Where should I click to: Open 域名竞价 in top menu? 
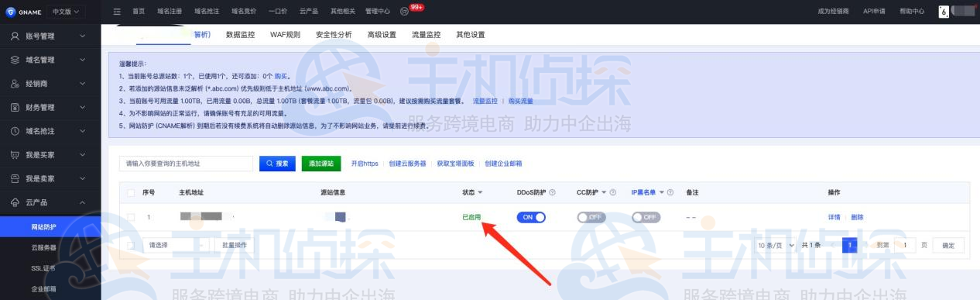point(243,11)
